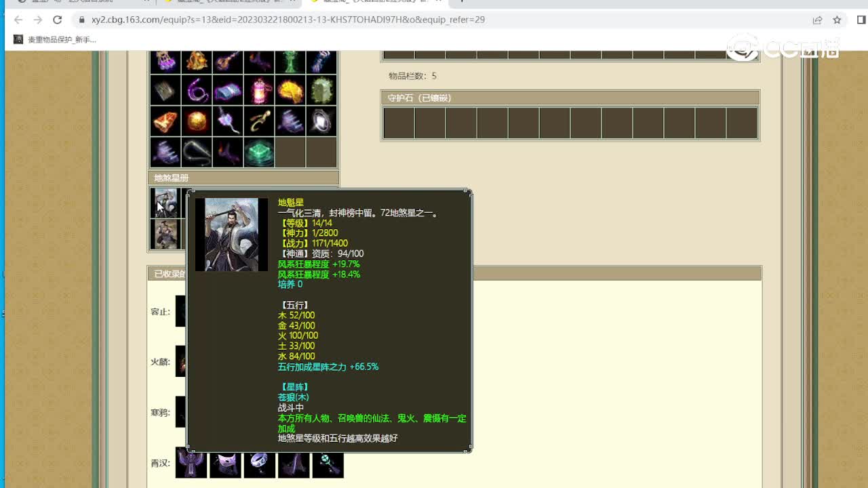Image resolution: width=868 pixels, height=488 pixels.
Task: Click the 物品栏数: 5 text
Action: pos(412,76)
